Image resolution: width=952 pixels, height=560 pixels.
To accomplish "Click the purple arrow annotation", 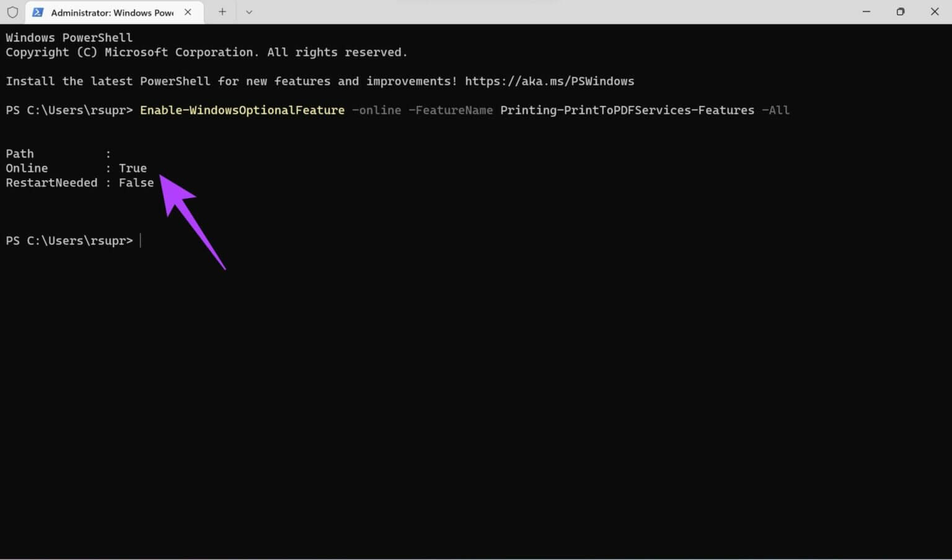I will [x=189, y=217].
